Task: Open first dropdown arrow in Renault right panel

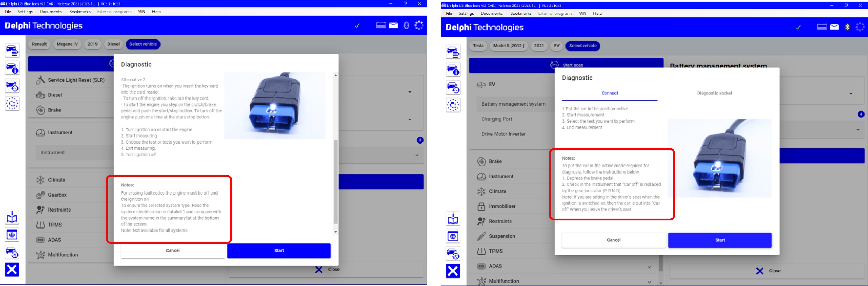Action: (x=410, y=92)
